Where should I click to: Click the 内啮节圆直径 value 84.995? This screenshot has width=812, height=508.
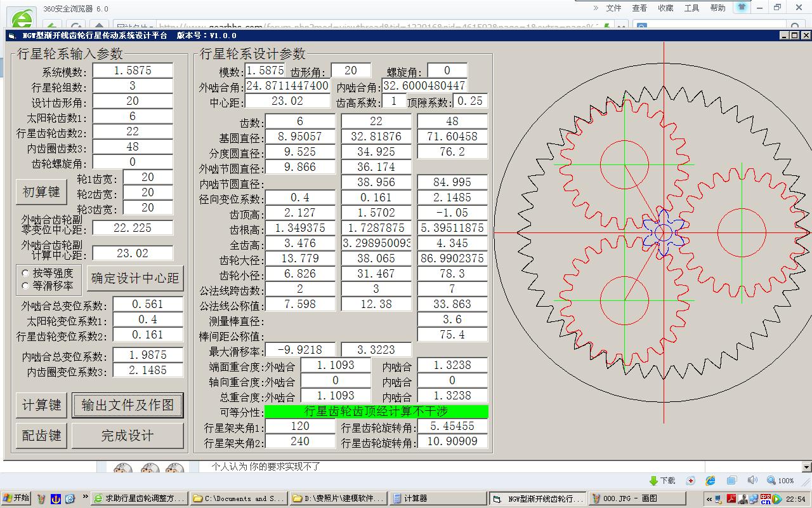coord(452,182)
